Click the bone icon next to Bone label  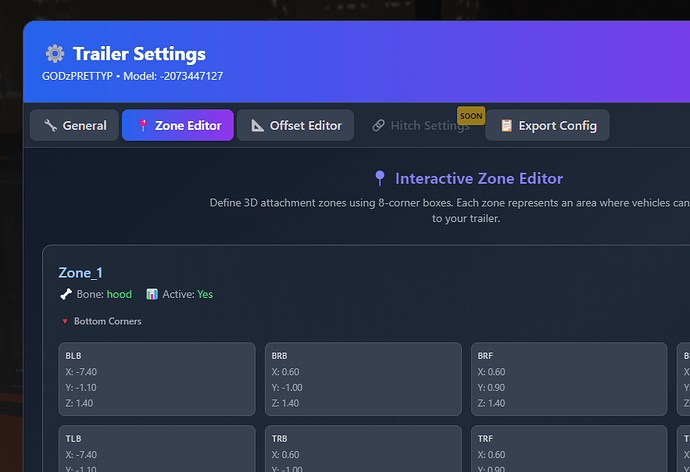pyautogui.click(x=66, y=294)
